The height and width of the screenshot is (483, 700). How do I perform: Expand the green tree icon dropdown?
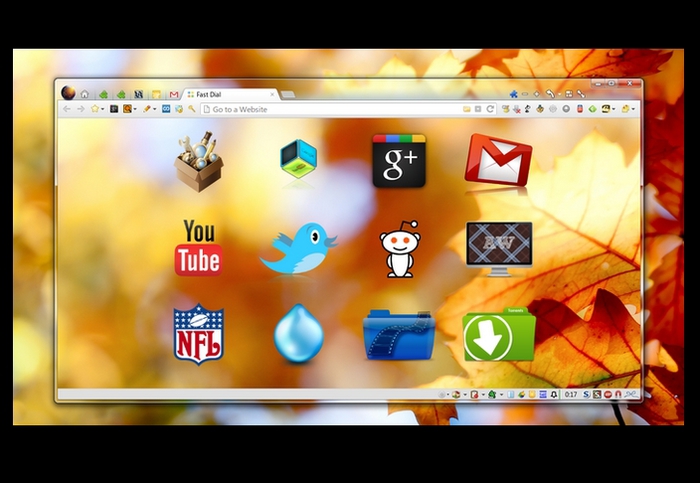pos(501,395)
